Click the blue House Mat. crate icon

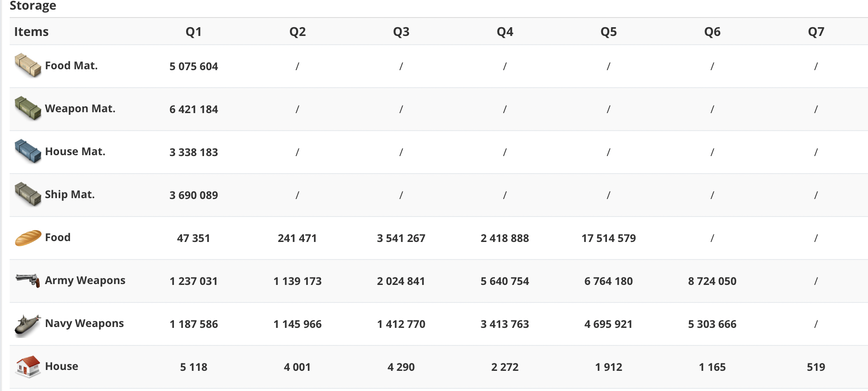point(28,151)
